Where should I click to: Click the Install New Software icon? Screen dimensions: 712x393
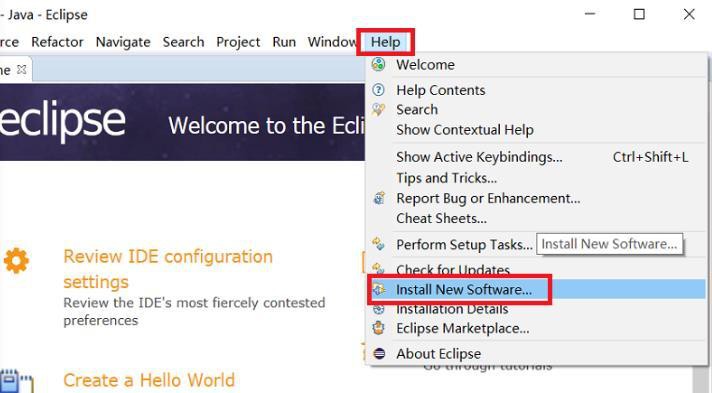coord(379,289)
